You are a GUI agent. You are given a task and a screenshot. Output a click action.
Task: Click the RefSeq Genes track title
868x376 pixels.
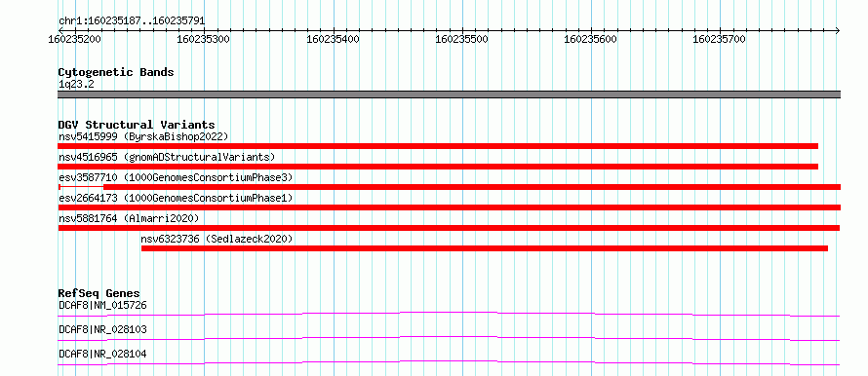pos(99,293)
